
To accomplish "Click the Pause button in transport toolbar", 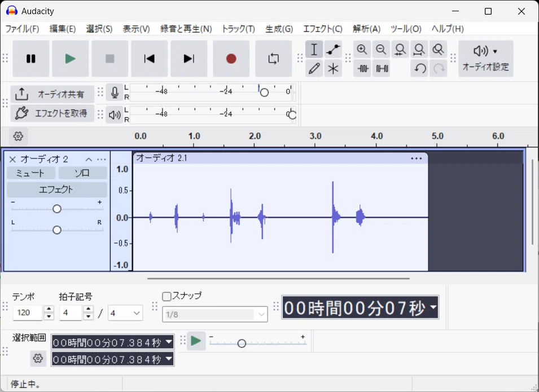I will [31, 59].
